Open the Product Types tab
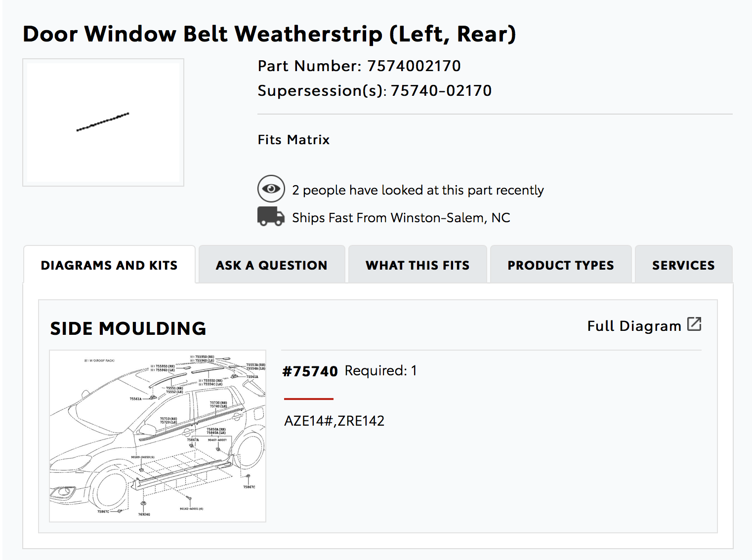Image resolution: width=752 pixels, height=560 pixels. click(x=561, y=265)
